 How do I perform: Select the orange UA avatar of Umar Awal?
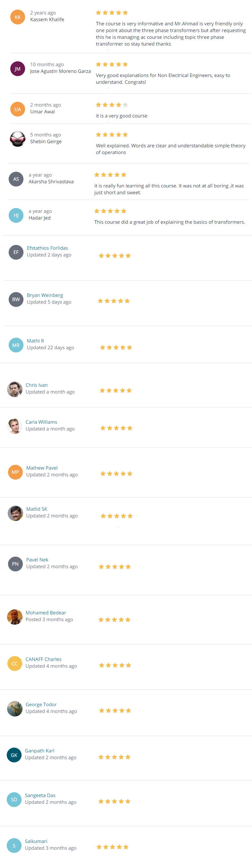[18, 109]
